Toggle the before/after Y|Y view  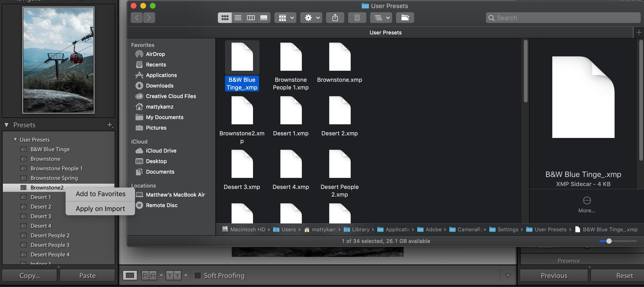click(x=173, y=276)
